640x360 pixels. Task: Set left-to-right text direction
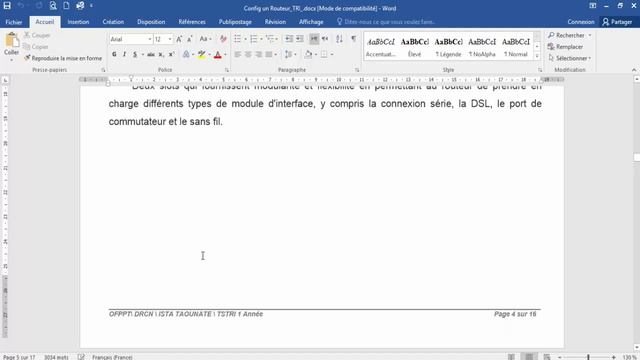314,39
